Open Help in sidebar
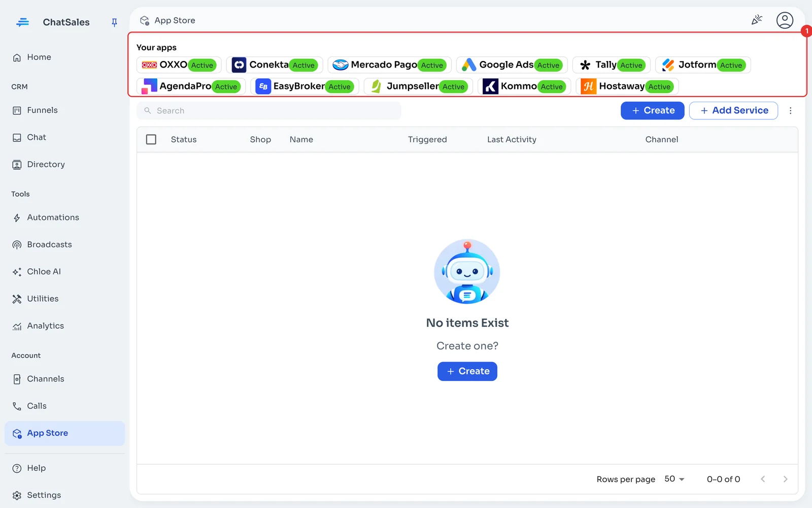 pyautogui.click(x=64, y=468)
